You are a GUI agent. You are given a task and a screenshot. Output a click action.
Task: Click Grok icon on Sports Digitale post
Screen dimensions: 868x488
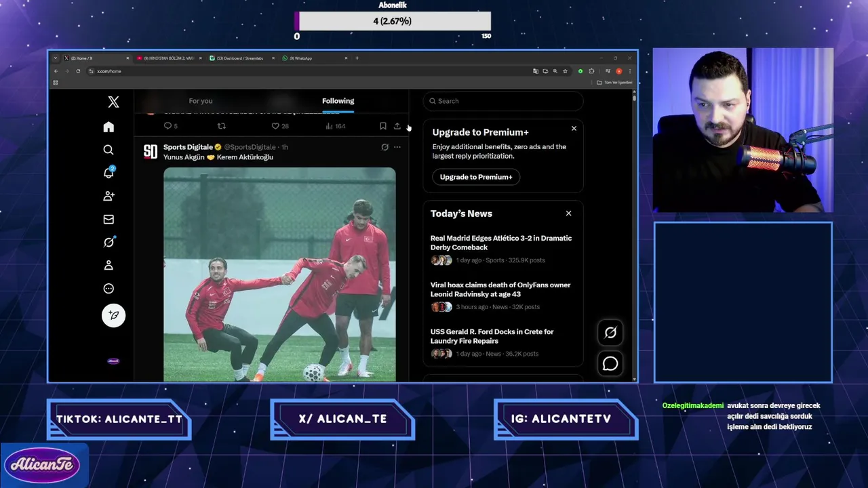coord(384,147)
